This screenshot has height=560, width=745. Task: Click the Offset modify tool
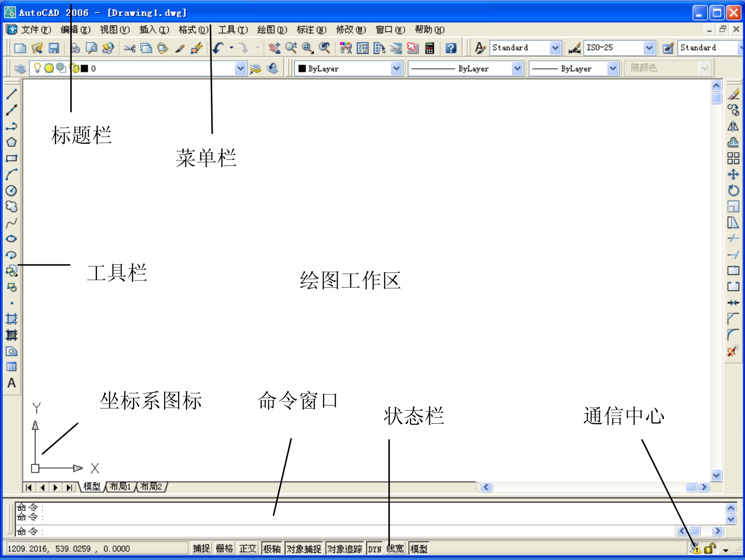pos(733,142)
